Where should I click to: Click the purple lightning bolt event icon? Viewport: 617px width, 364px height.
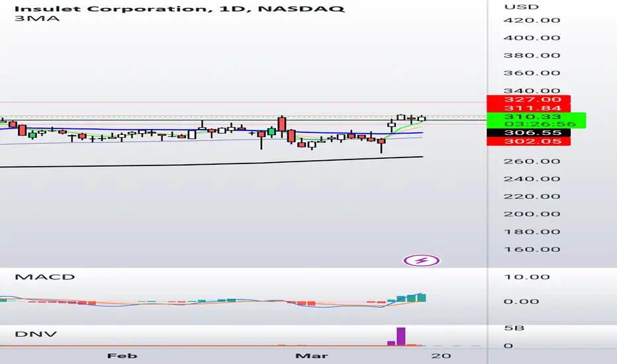click(422, 261)
